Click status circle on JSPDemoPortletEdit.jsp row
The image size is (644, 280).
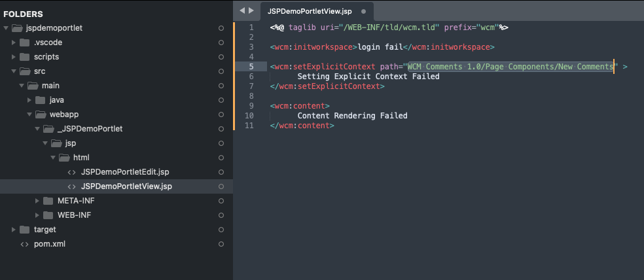point(221,172)
